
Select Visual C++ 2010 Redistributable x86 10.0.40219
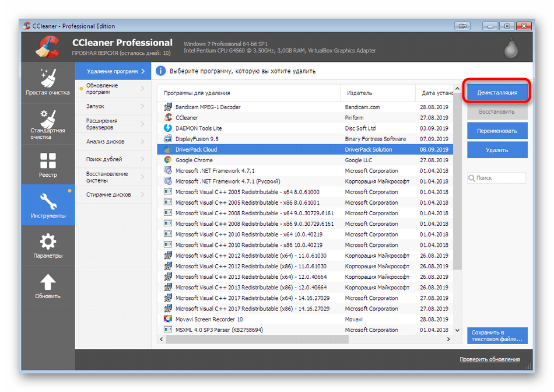point(305,244)
